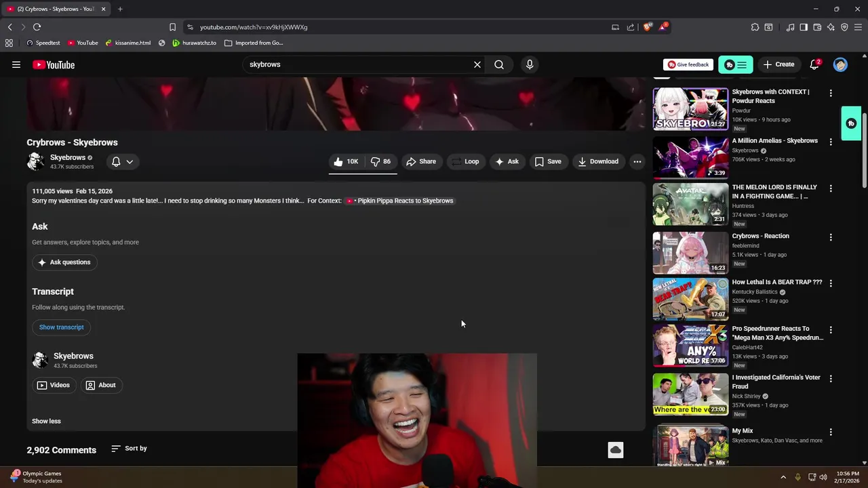This screenshot has width=868, height=488.
Task: Click the cloud icon near comments
Action: [615, 450]
